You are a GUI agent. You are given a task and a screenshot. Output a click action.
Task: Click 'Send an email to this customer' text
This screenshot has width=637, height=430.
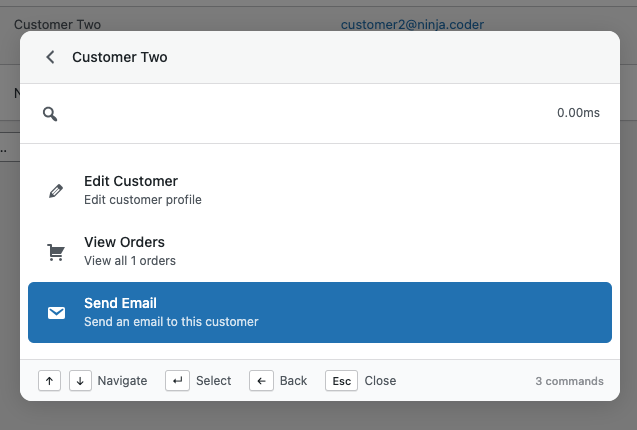click(x=171, y=322)
